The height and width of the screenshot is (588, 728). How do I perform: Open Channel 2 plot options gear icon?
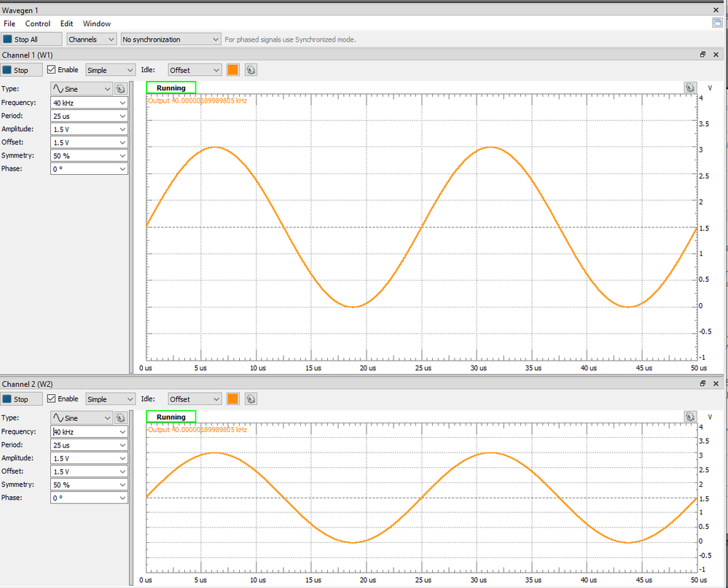[x=690, y=417]
